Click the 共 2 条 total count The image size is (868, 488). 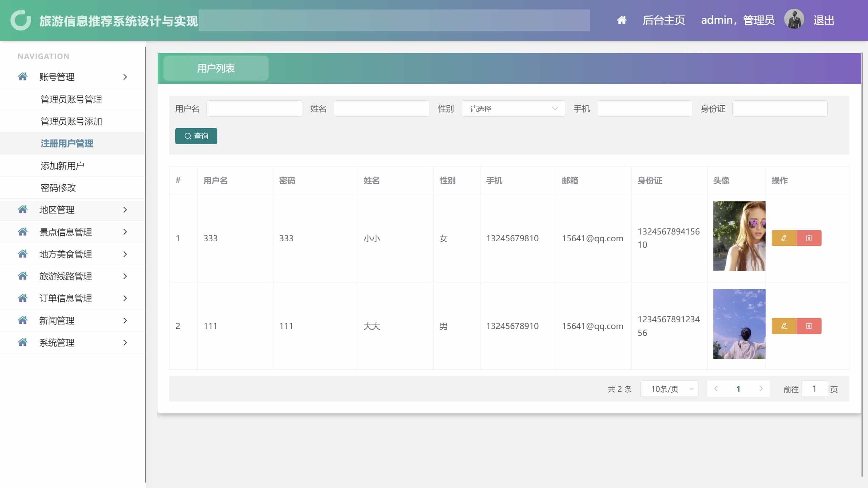[620, 389]
